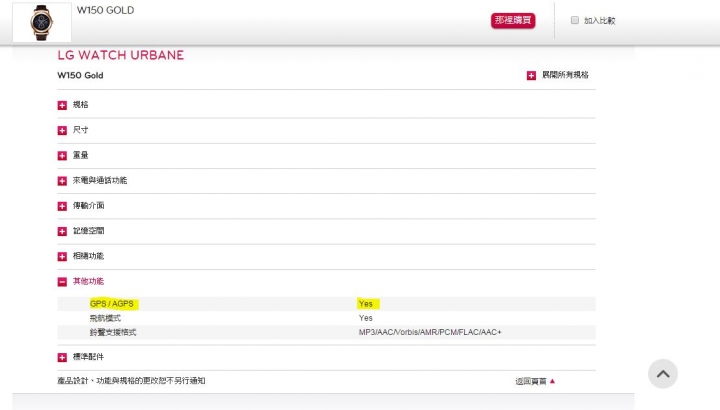
Task: Expand the 記憶空間 section plus icon
Action: (62, 231)
